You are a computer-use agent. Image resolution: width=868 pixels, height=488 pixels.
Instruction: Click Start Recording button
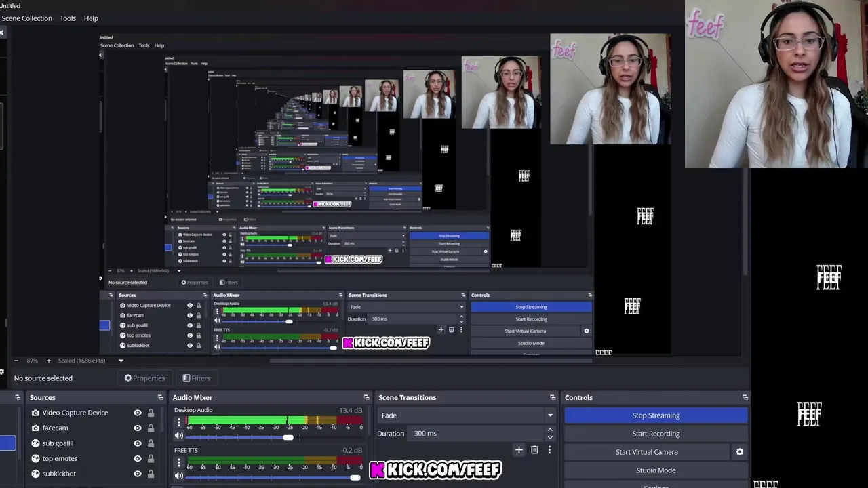click(x=656, y=434)
